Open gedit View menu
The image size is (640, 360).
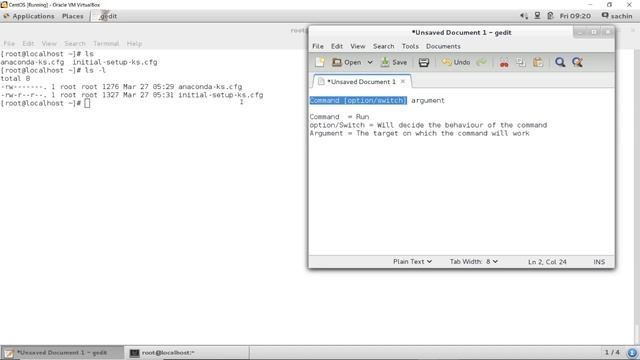(358, 46)
